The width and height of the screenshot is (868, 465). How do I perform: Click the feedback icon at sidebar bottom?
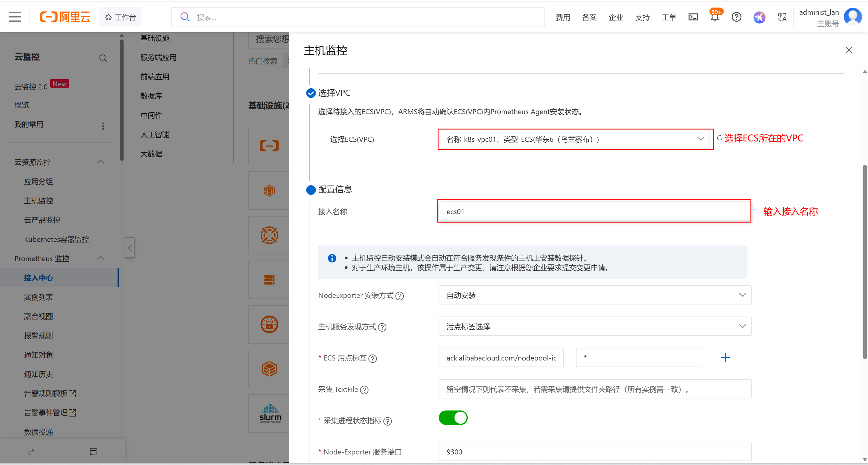93,452
